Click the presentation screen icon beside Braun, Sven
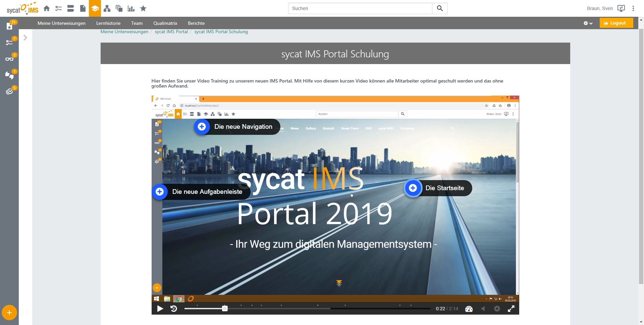 621,8
